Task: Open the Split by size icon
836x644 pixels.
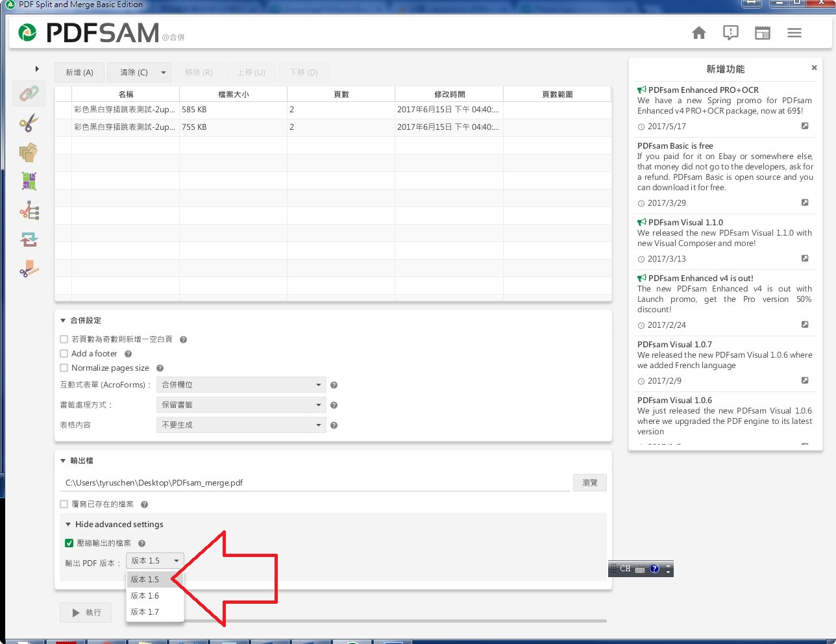Action: 29,269
